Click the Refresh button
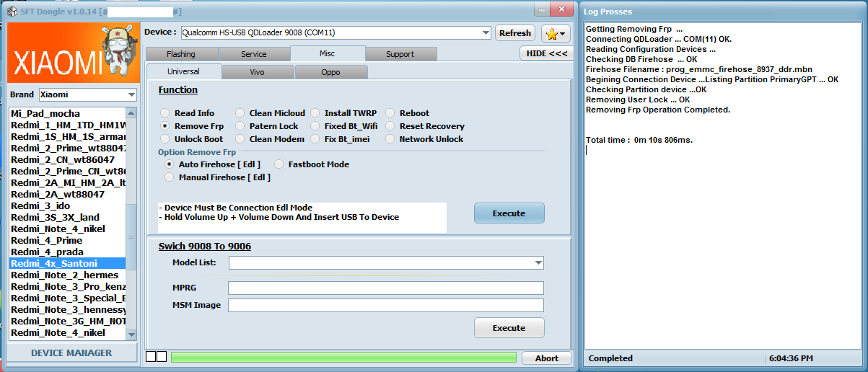This screenshot has height=372, width=868. click(515, 33)
